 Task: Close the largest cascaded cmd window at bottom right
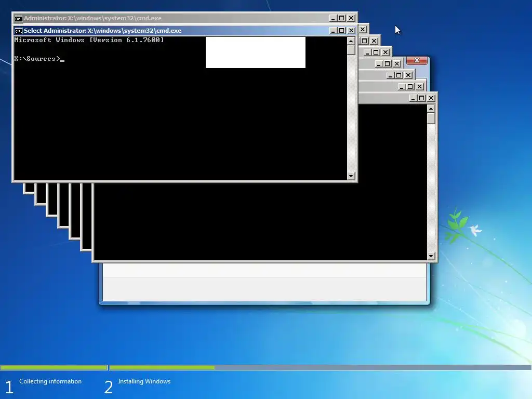(x=431, y=98)
